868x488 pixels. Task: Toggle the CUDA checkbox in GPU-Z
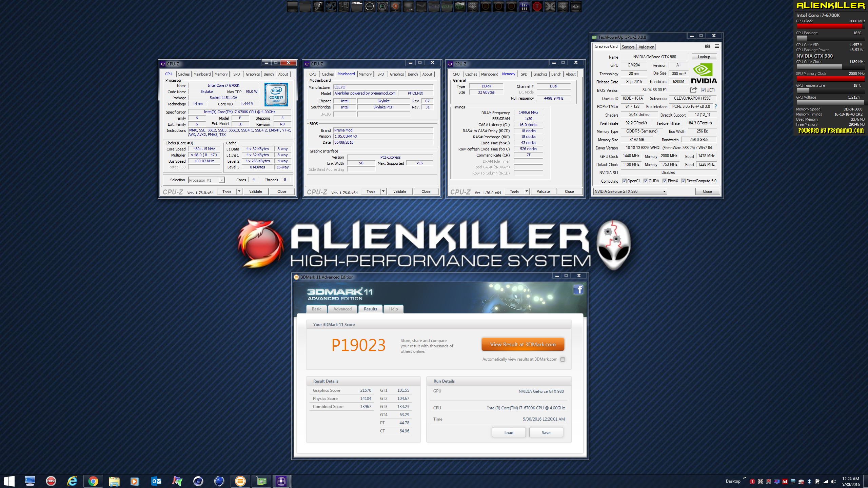coord(646,181)
